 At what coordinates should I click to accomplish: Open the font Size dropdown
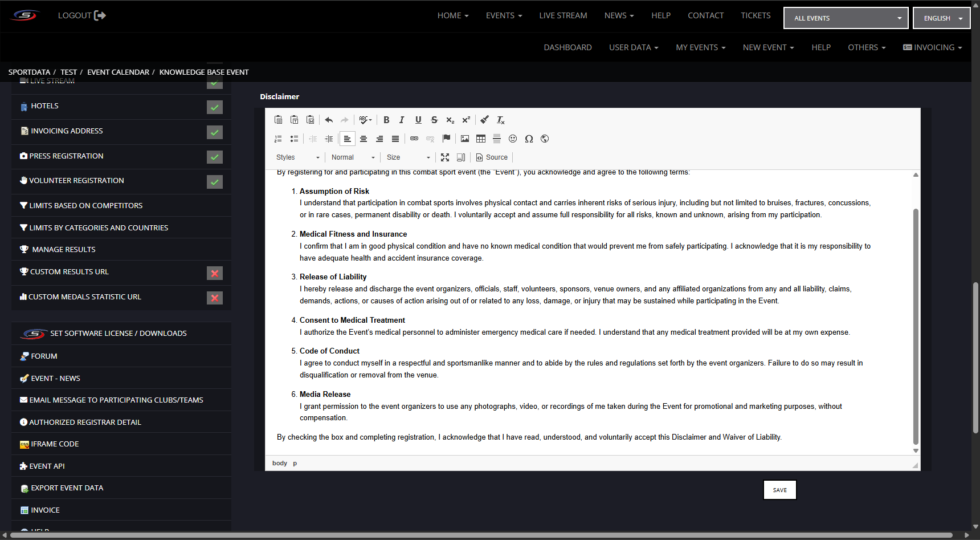tap(409, 157)
